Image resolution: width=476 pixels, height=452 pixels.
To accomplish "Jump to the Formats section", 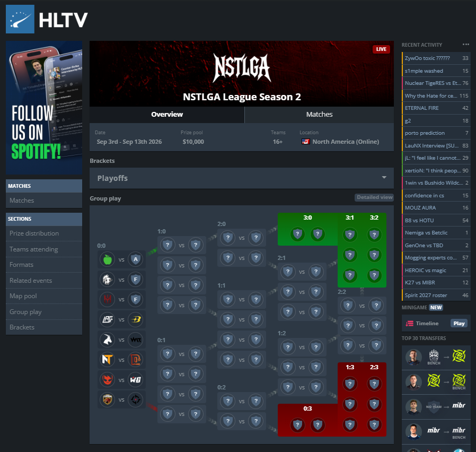I will pos(43,265).
